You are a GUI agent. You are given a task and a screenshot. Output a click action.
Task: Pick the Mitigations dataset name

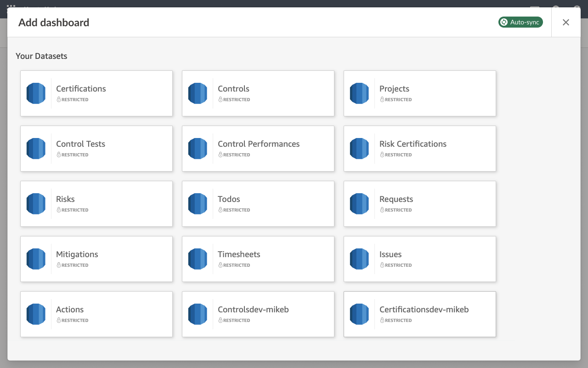77,254
